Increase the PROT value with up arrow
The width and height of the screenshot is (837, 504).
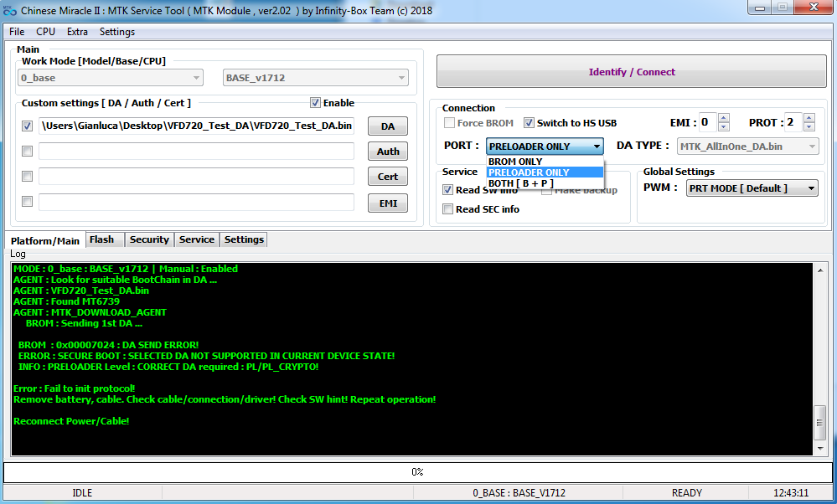(x=809, y=118)
